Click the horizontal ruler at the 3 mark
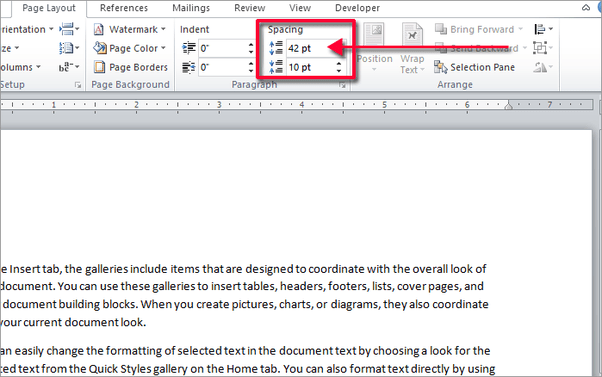602x377 pixels. point(219,104)
